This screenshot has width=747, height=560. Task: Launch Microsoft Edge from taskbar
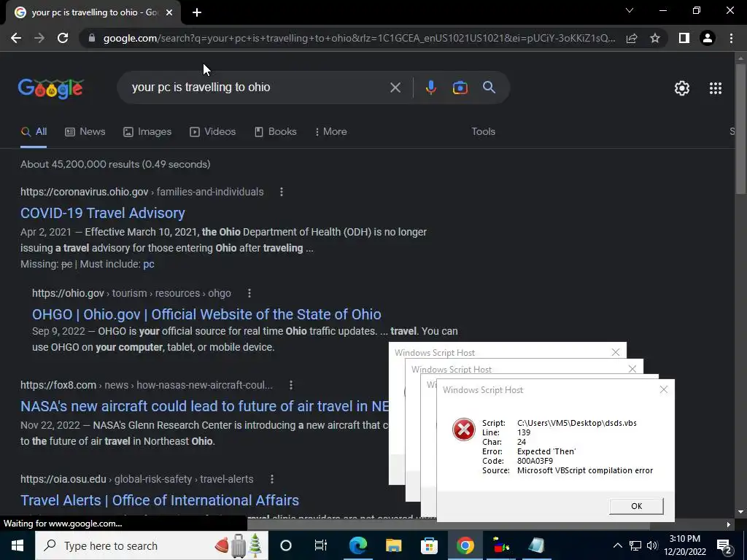[357, 545]
